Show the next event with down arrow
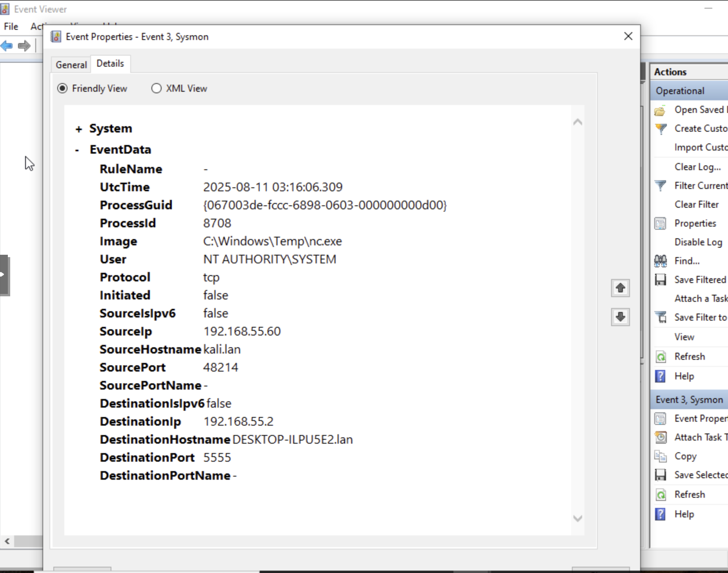728x573 pixels. (x=620, y=317)
